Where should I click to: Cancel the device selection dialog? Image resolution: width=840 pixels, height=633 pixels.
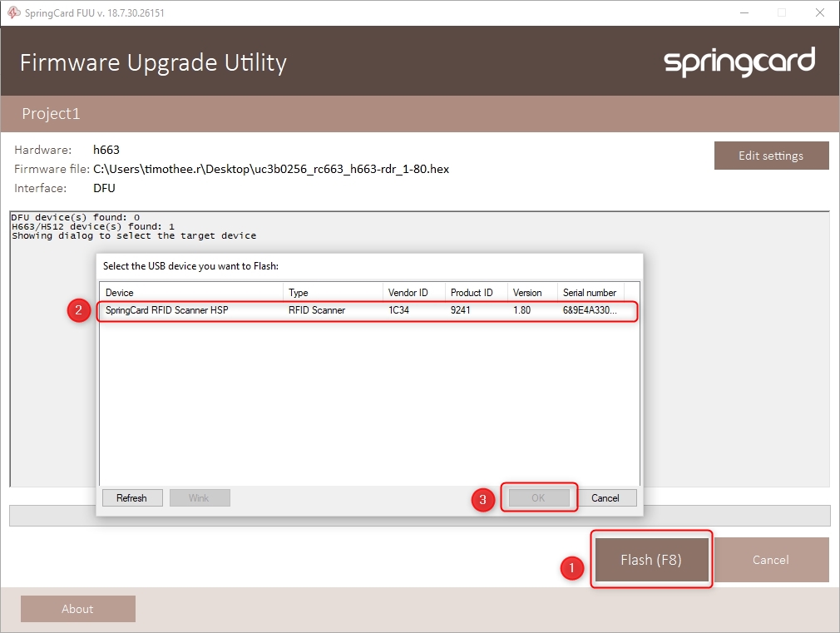coord(605,498)
